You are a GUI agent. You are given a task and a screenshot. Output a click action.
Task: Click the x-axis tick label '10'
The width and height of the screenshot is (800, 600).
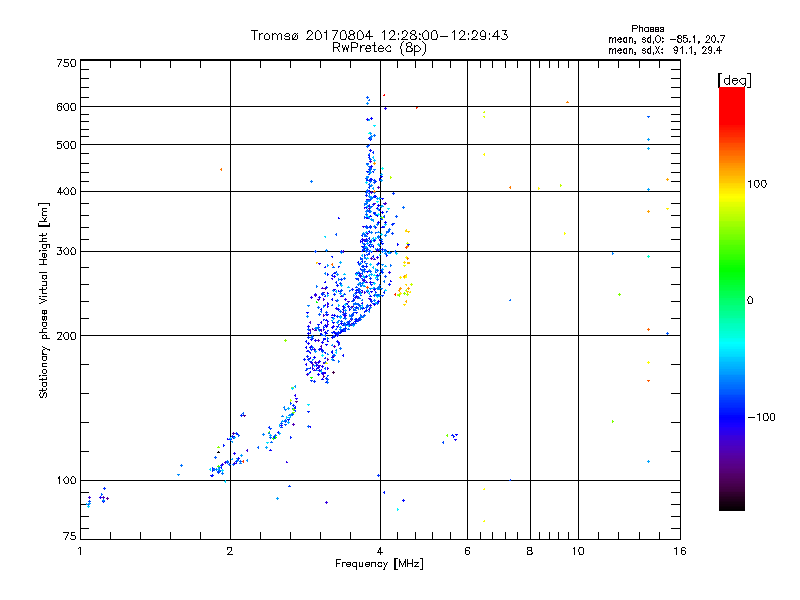point(578,551)
